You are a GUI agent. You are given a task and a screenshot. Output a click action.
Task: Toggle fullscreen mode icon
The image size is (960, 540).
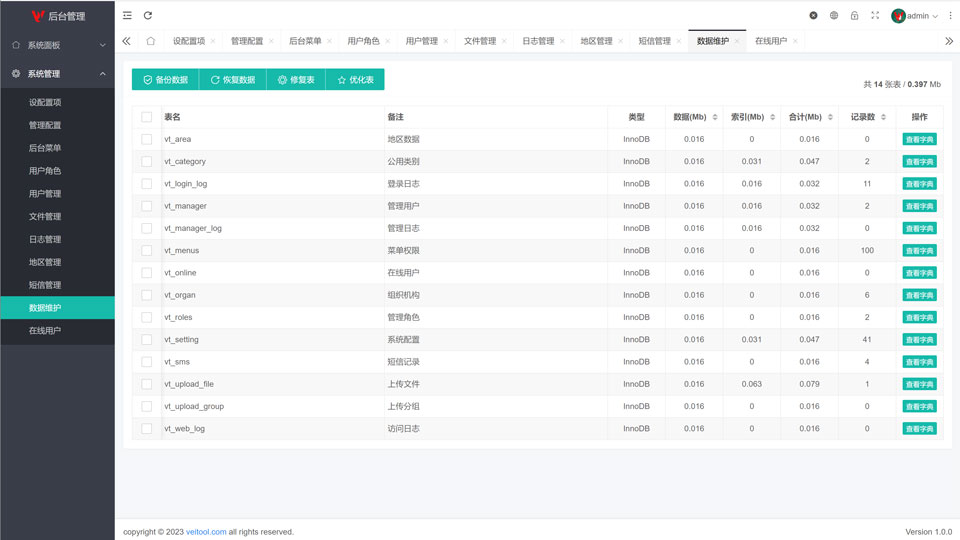pyautogui.click(x=875, y=16)
